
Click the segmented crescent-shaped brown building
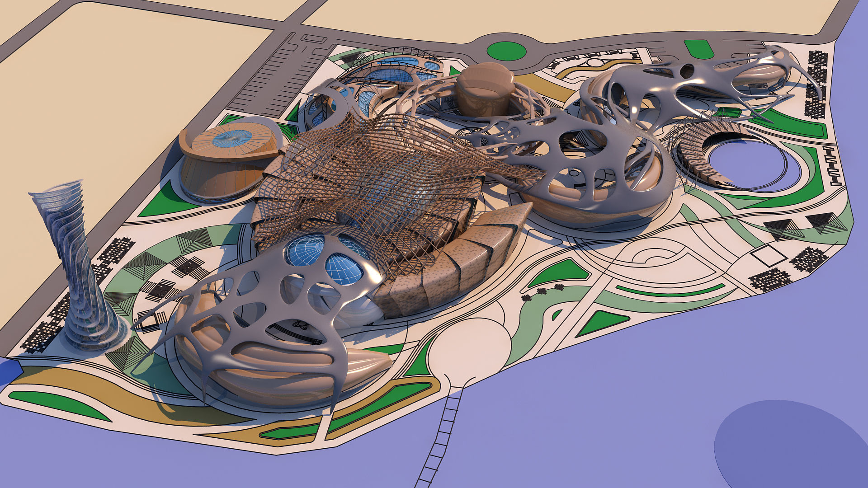coord(453,262)
